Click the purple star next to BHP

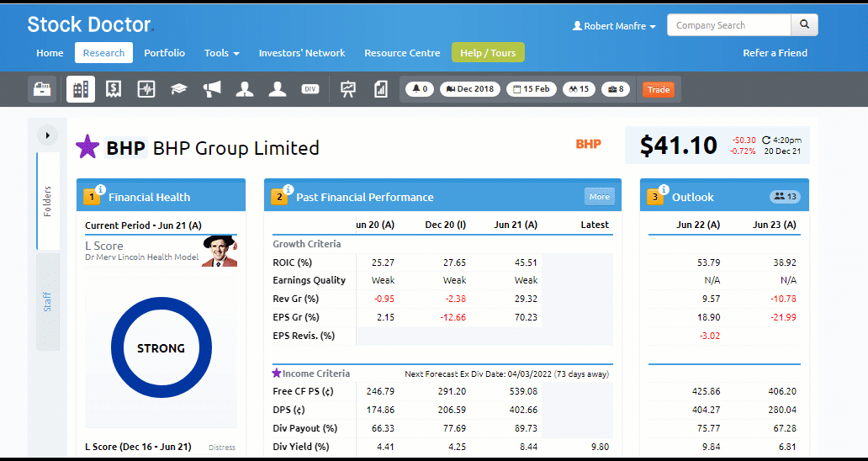[87, 146]
